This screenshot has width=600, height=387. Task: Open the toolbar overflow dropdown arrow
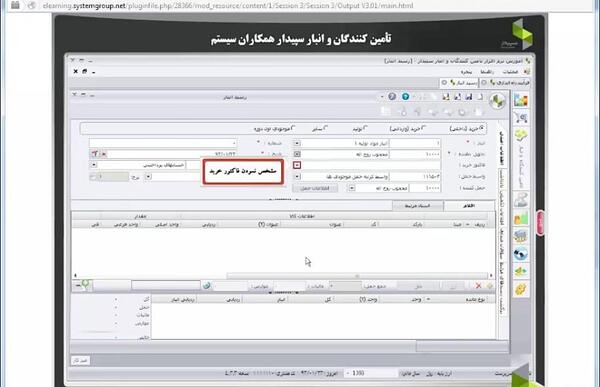pos(382,97)
